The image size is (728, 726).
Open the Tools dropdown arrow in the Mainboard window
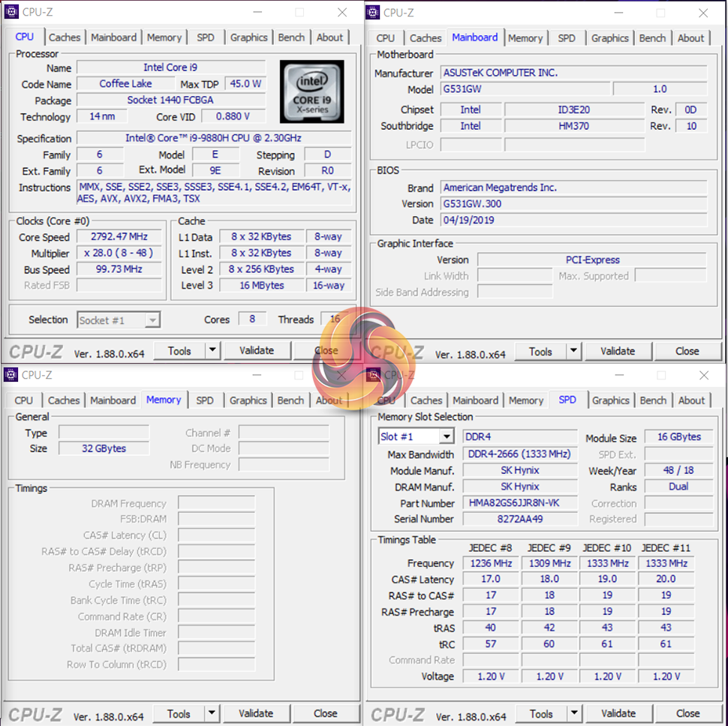point(573,351)
